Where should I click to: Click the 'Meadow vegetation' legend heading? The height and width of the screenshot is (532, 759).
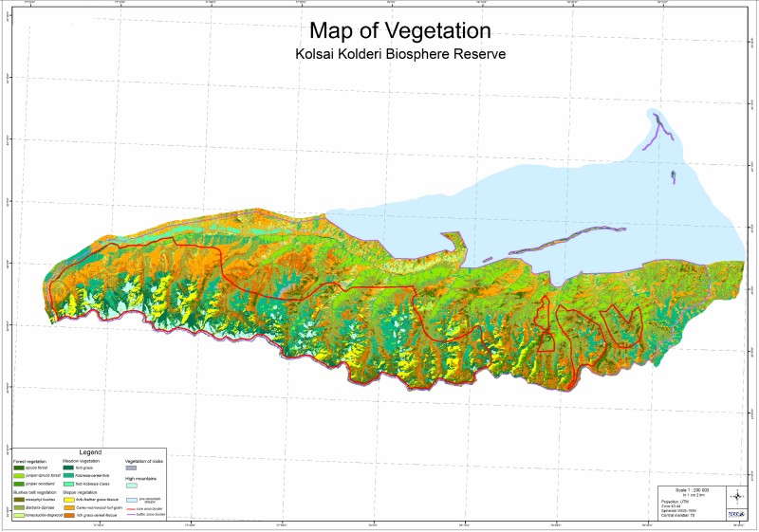coord(81,461)
